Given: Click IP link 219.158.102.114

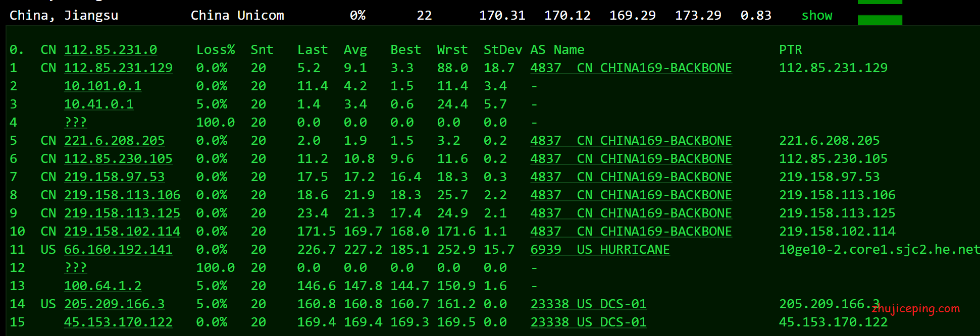Looking at the screenshot, I should pos(122,232).
